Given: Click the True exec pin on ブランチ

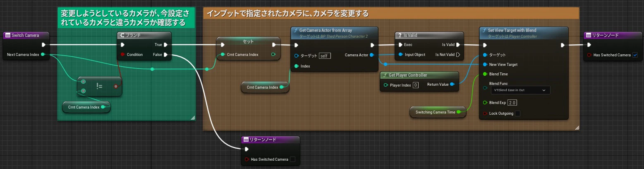Looking at the screenshot, I should click(165, 45).
